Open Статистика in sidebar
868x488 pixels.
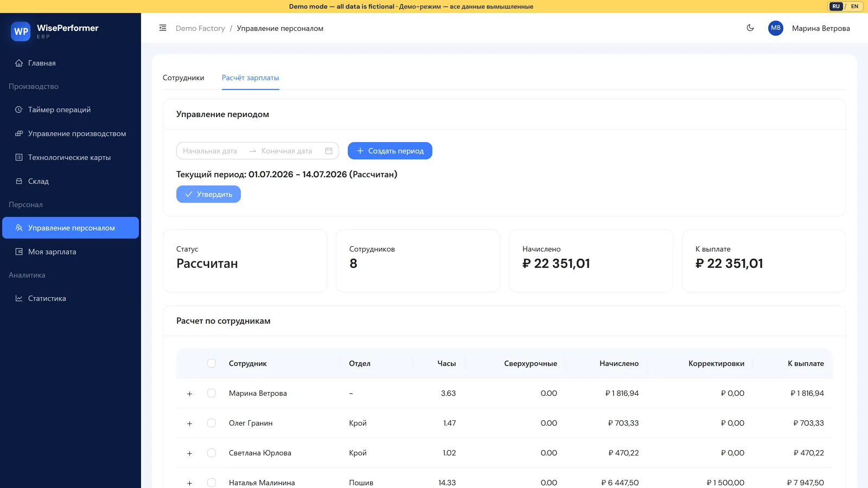pyautogui.click(x=71, y=298)
